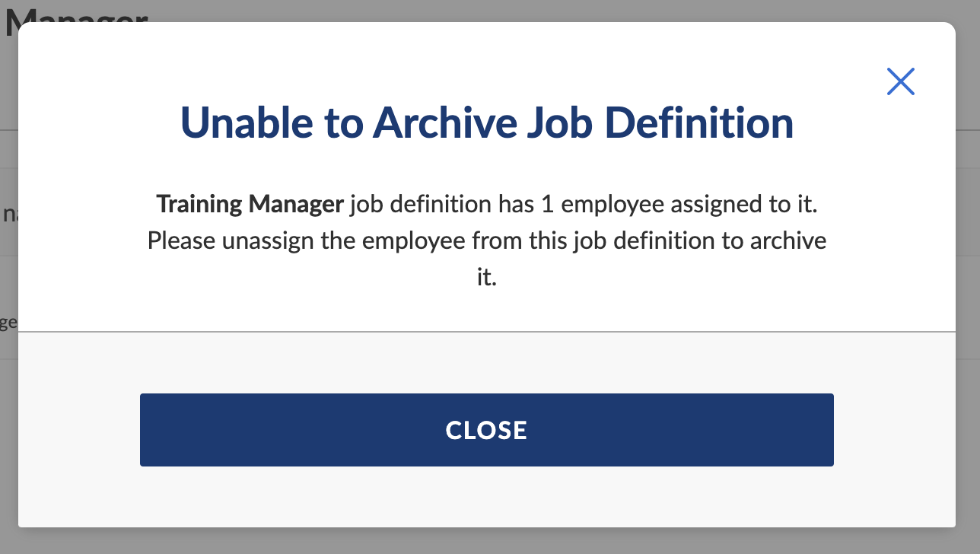
Task: Click the word "Archive" in the dialog title
Action: 444,123
